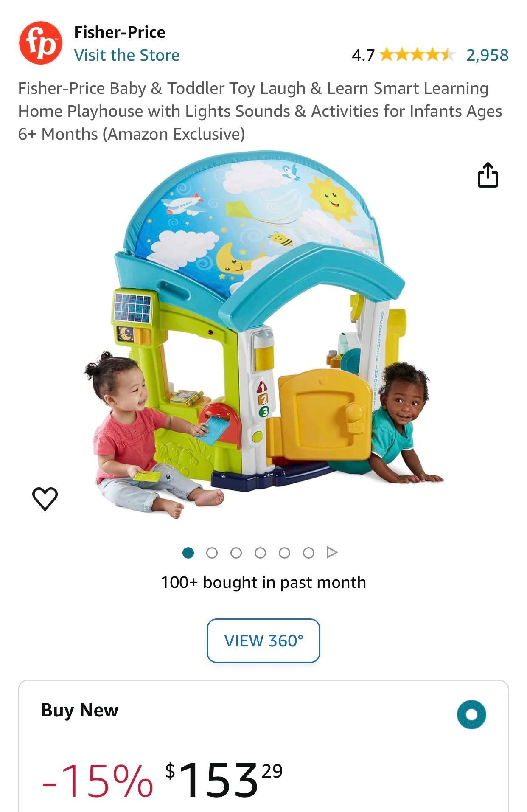Add item to wishlist with heart icon
The height and width of the screenshot is (812, 527).
click(45, 498)
